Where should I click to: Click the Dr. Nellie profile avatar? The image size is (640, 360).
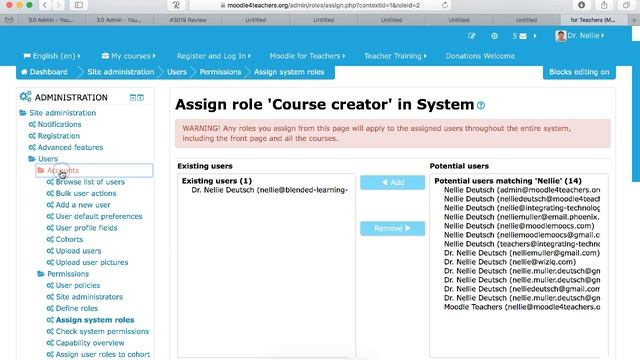coord(561,36)
